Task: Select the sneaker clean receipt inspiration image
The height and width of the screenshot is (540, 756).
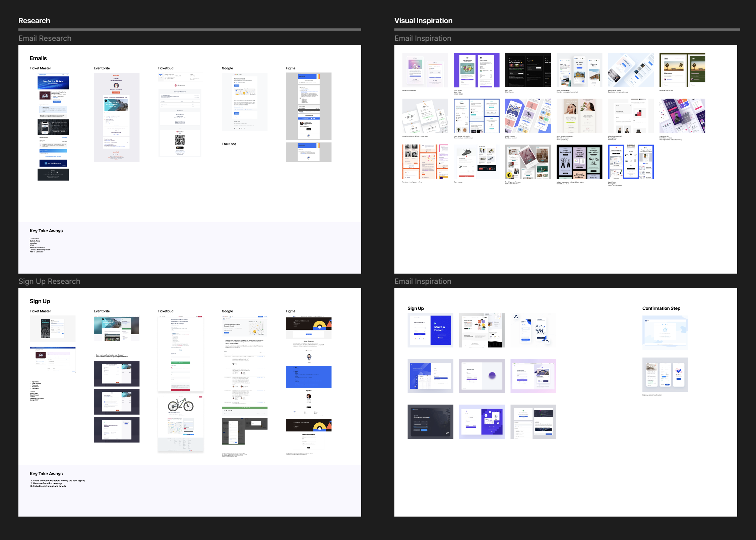Action: tap(476, 162)
